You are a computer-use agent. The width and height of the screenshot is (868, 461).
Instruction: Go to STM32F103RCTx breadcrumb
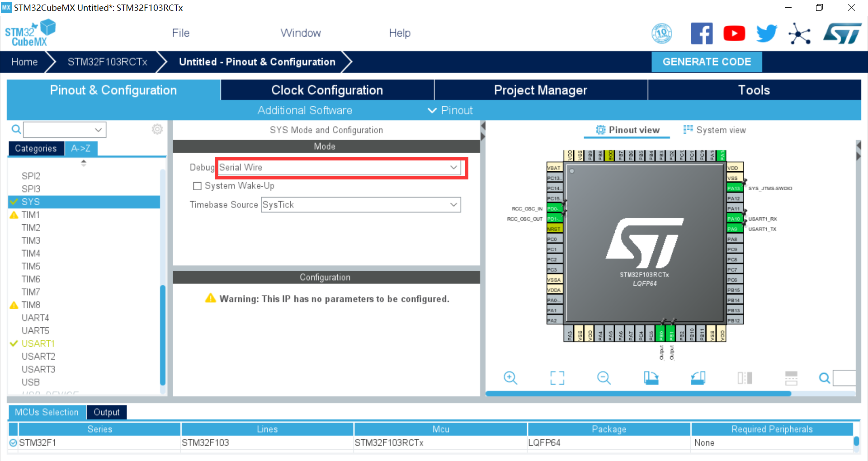coord(108,62)
